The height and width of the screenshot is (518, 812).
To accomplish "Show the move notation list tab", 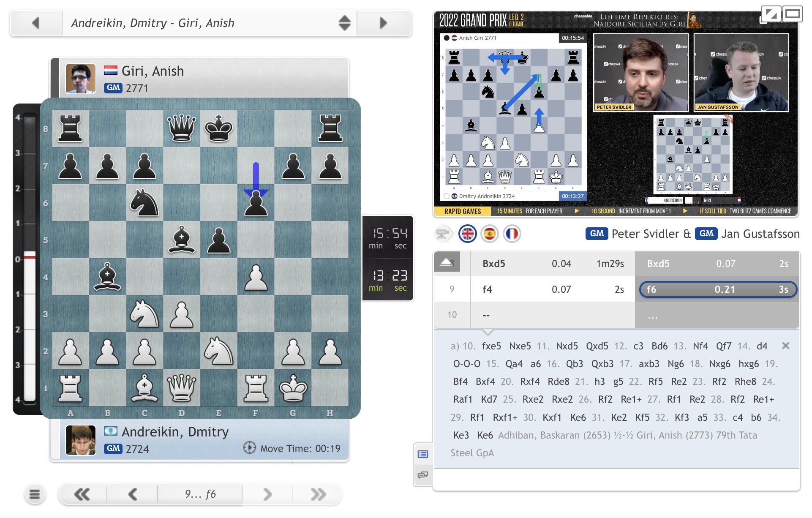I will 422,454.
